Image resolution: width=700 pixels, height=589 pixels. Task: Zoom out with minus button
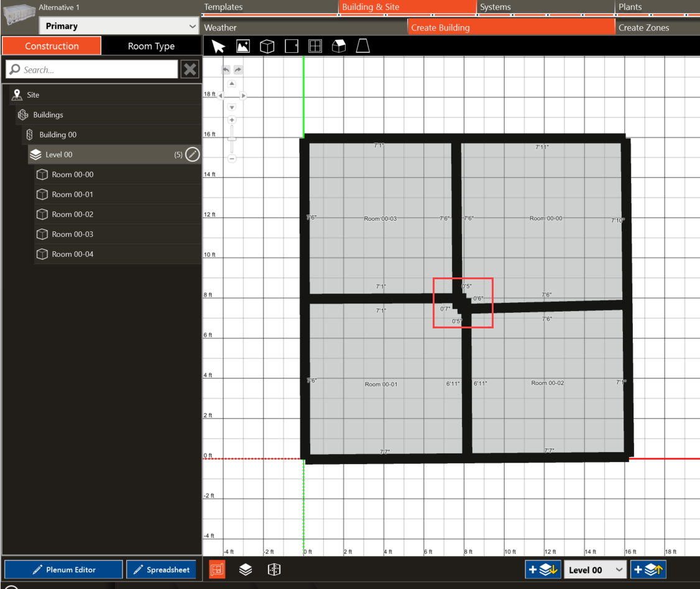coord(232,159)
